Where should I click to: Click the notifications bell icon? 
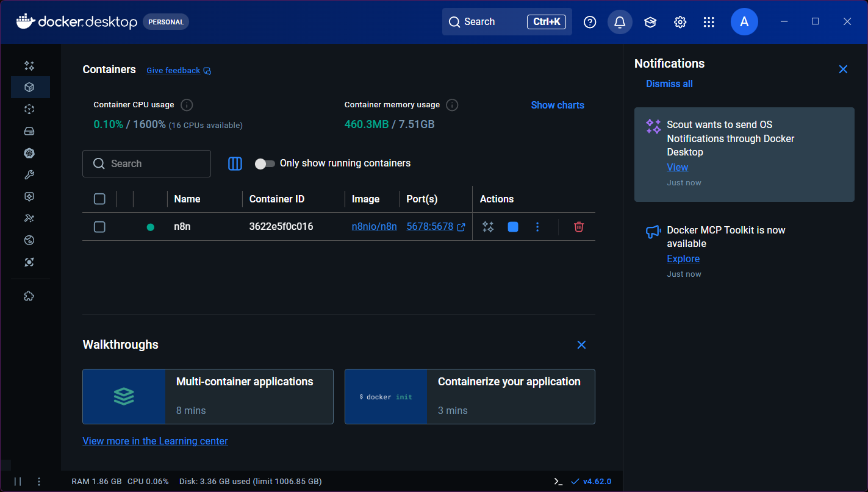pyautogui.click(x=620, y=22)
